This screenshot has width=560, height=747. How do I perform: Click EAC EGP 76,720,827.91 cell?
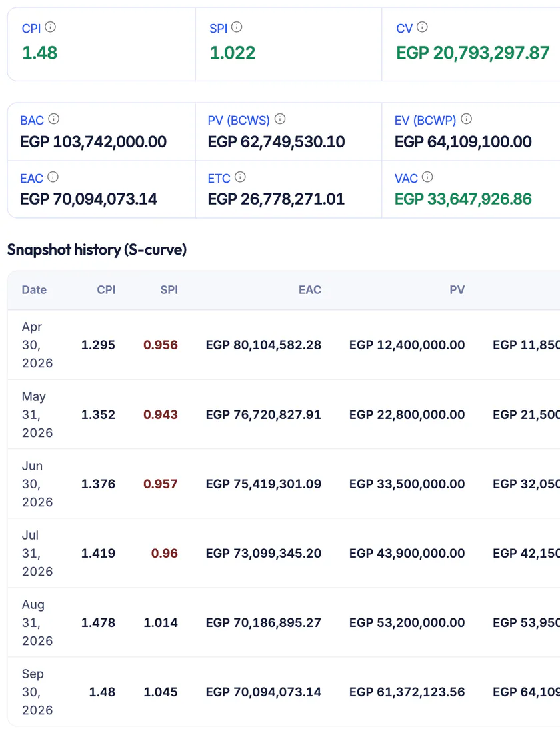(x=263, y=414)
